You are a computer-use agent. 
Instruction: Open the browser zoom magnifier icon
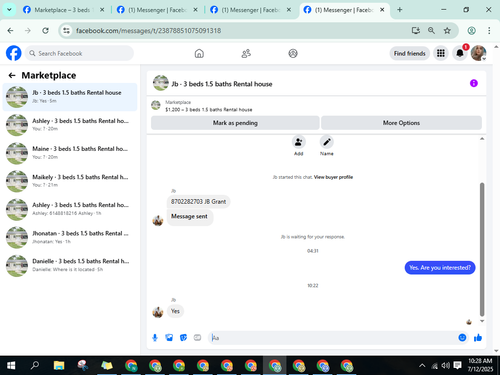tap(431, 31)
